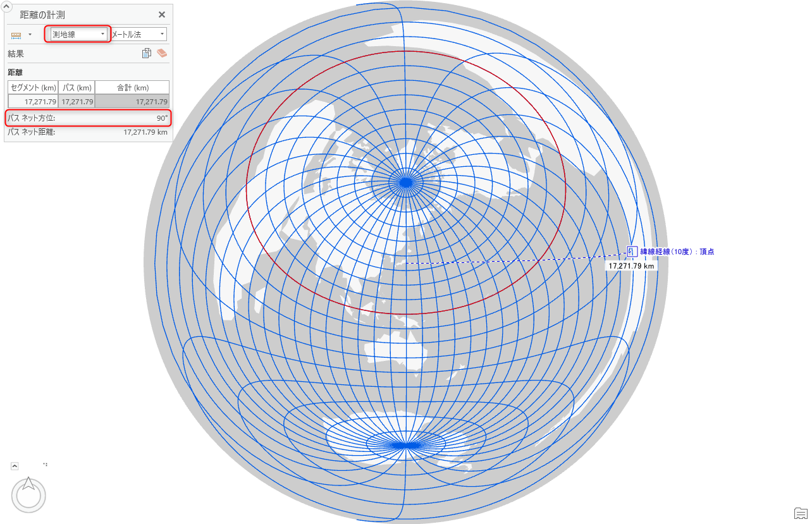
Task: Click the 17,271.79 km map distance label
Action: point(631,266)
